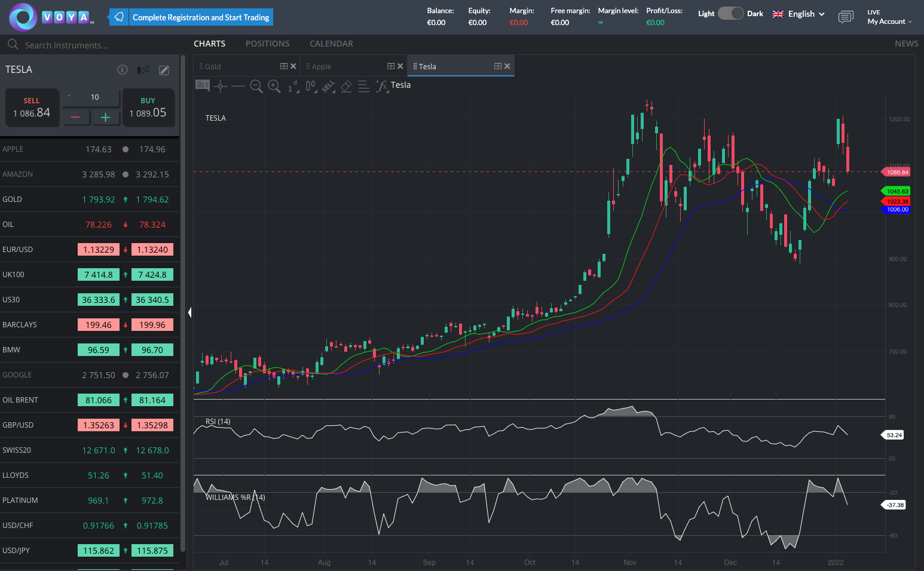Focus the Search Instruments field

[96, 45]
